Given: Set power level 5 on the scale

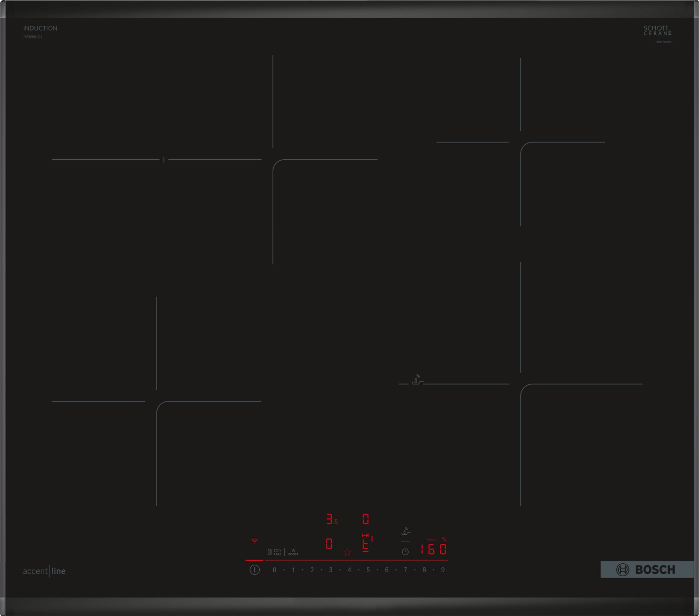Looking at the screenshot, I should 368,570.
